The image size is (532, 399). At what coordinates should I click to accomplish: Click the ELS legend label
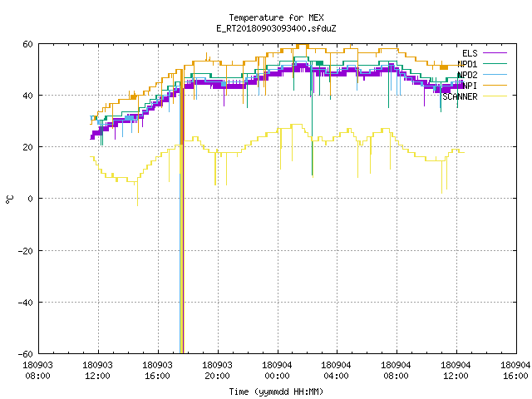point(470,53)
